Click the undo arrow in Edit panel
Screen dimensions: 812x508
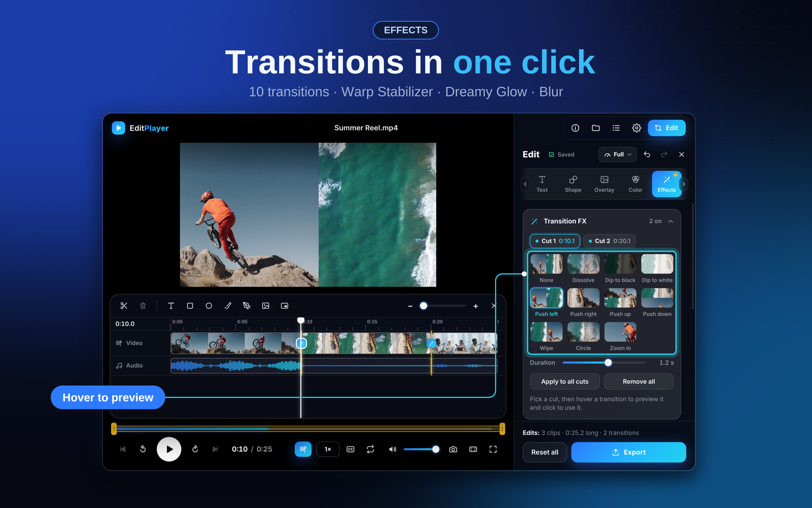pos(647,155)
